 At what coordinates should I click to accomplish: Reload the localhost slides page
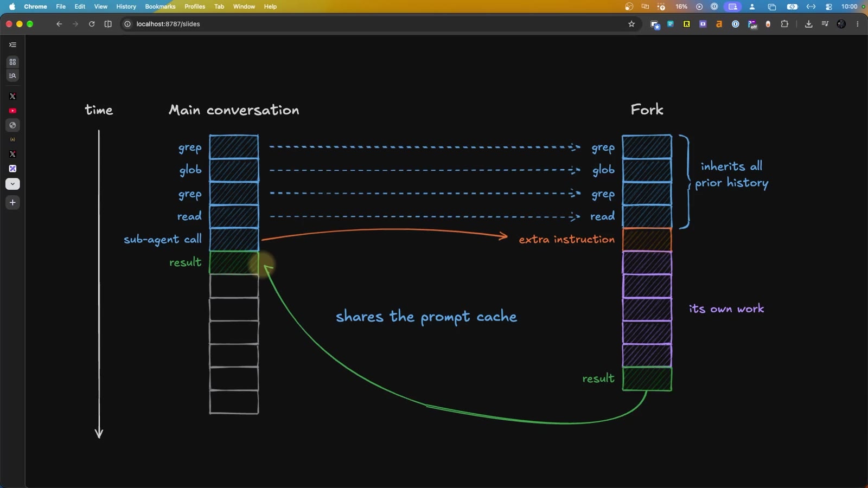[92, 24]
